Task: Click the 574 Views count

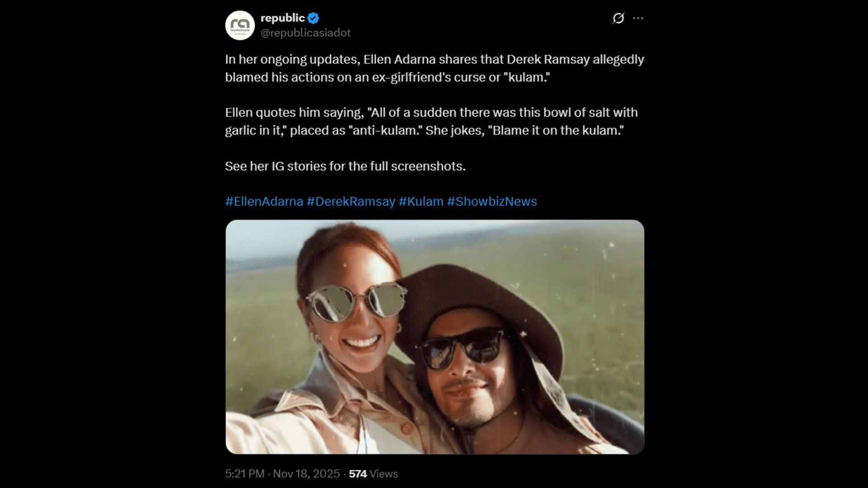Action: [373, 474]
